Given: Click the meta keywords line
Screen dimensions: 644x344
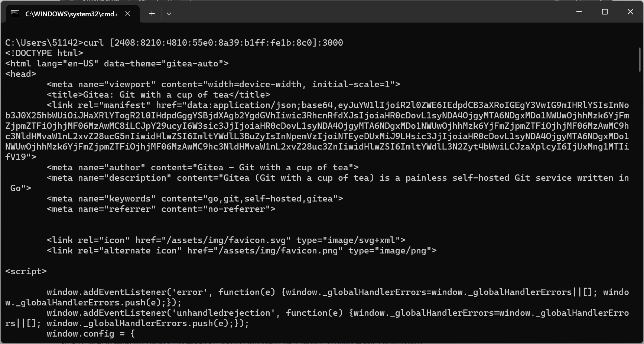Looking at the screenshot, I should tap(195, 199).
